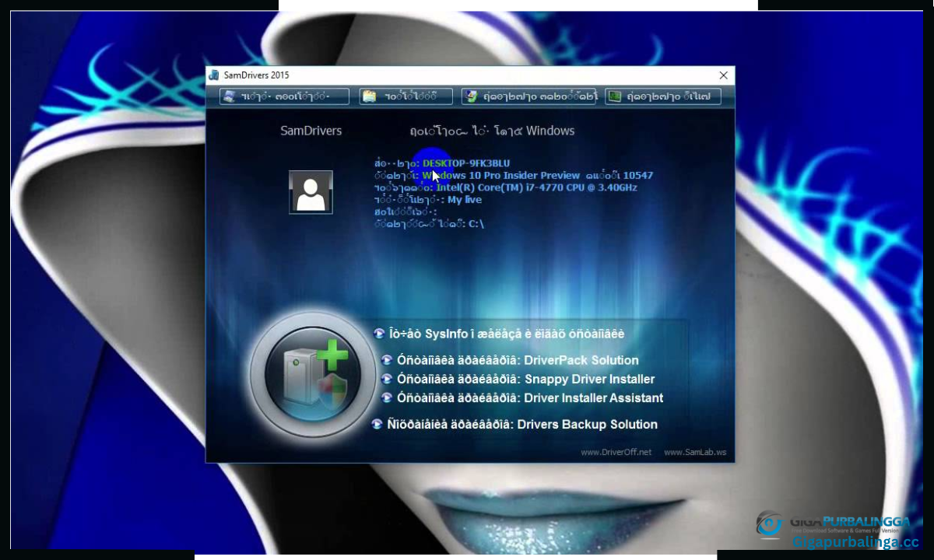Launch Driver Installer Assistant
The height and width of the screenshot is (560, 934).
coord(522,397)
